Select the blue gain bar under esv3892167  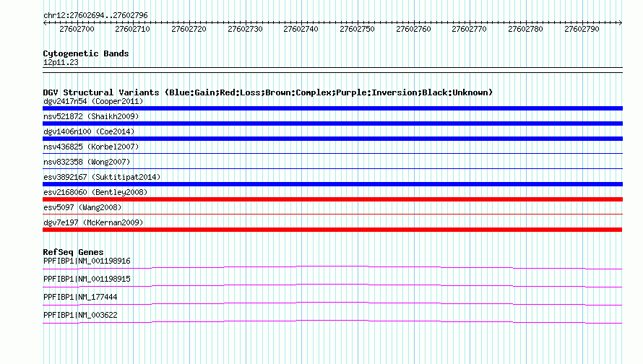(x=332, y=184)
